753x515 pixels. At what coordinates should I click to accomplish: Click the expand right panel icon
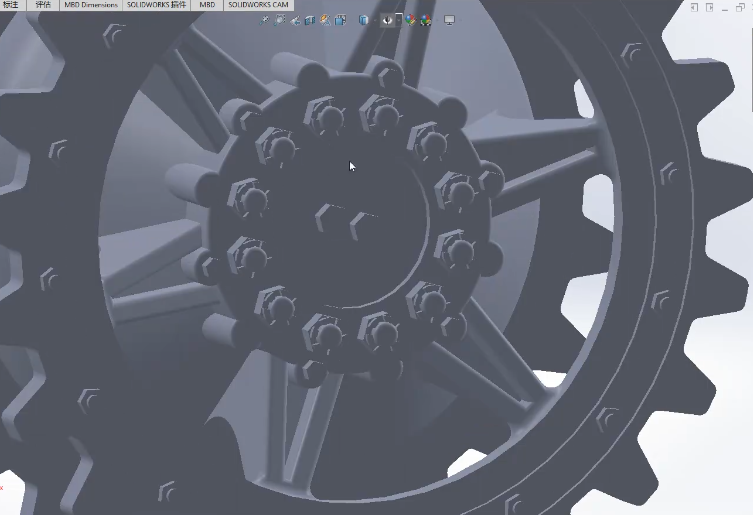tap(709, 8)
